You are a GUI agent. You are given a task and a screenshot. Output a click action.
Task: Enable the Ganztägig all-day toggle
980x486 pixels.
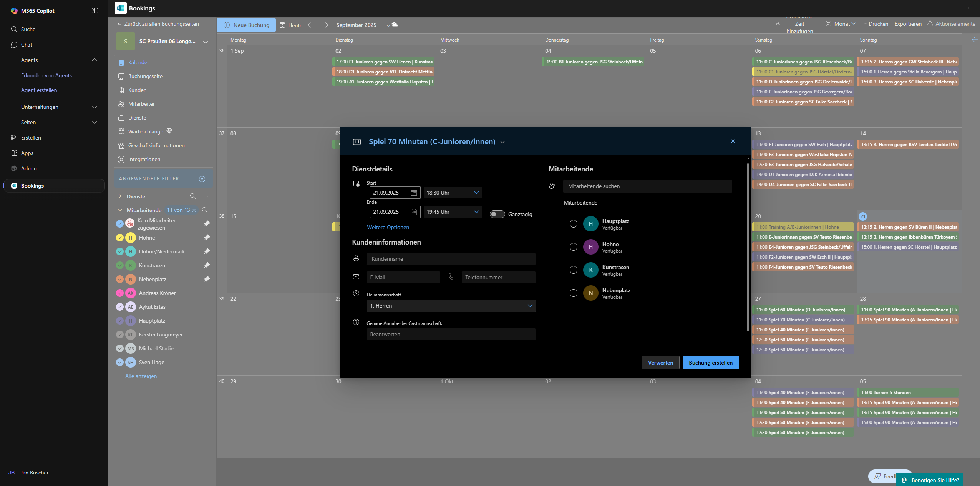497,214
